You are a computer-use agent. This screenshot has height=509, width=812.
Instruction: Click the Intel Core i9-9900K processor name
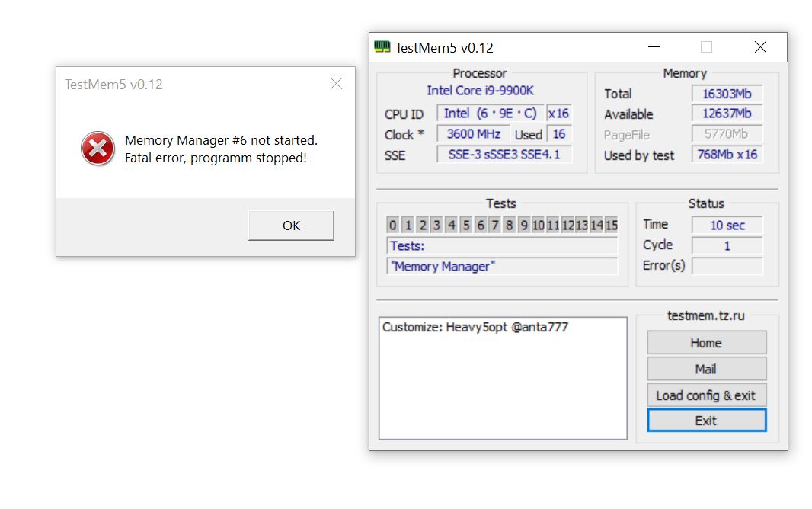(x=480, y=91)
